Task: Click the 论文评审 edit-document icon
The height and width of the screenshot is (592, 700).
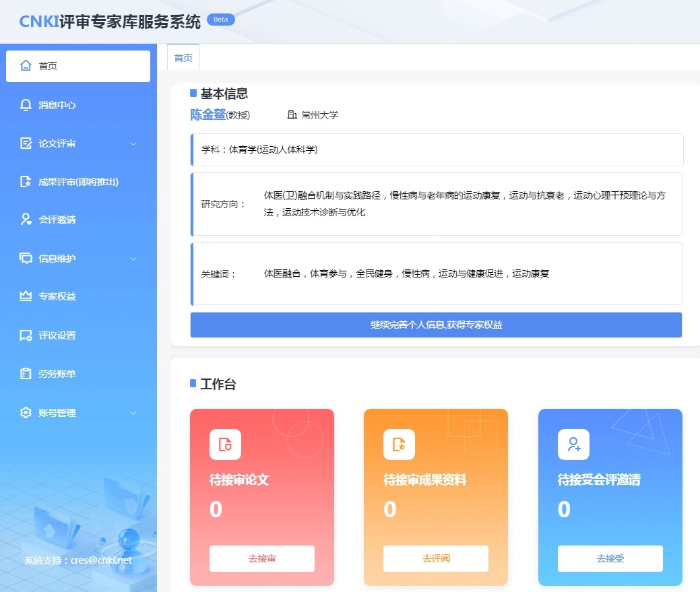Action: [26, 143]
